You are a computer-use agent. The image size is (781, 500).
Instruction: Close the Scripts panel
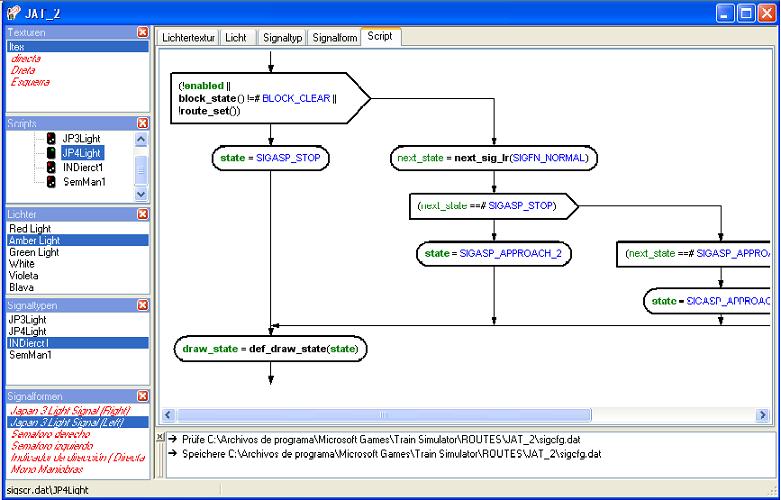click(x=142, y=123)
